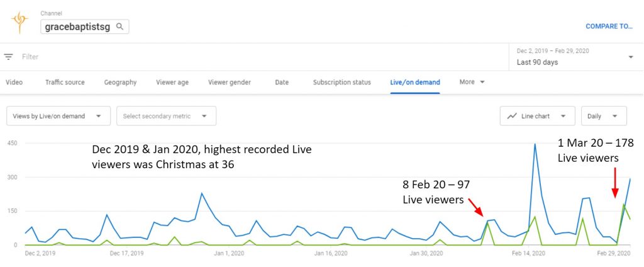
Task: Click the search magnifier in channel box
Action: coord(119,26)
